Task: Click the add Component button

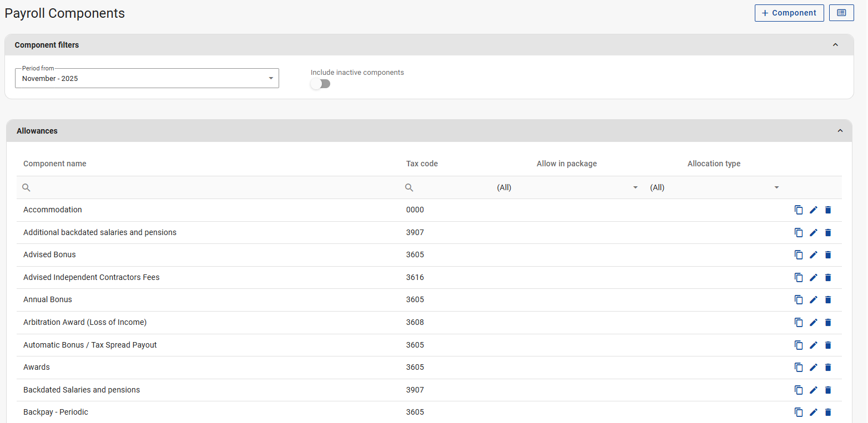Action: click(789, 13)
